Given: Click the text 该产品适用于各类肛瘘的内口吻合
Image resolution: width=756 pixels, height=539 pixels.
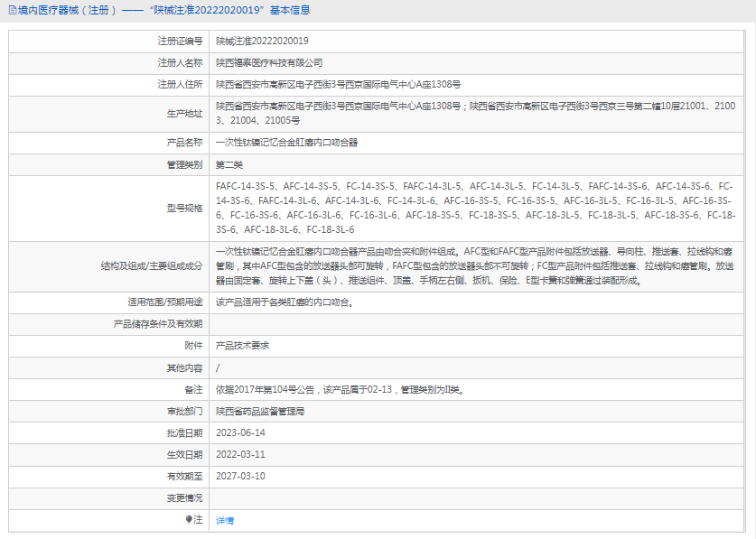Looking at the screenshot, I should 285,302.
